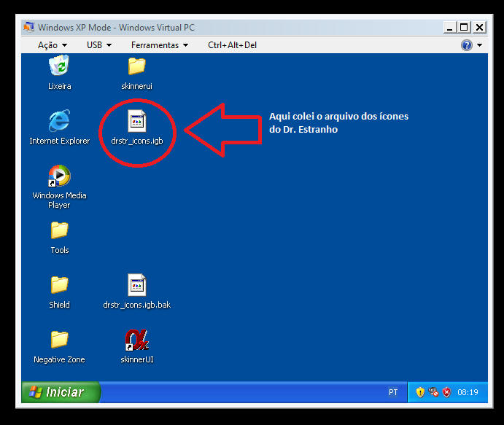Click the red shield alert tray icon
The image size is (504, 425).
(x=446, y=392)
